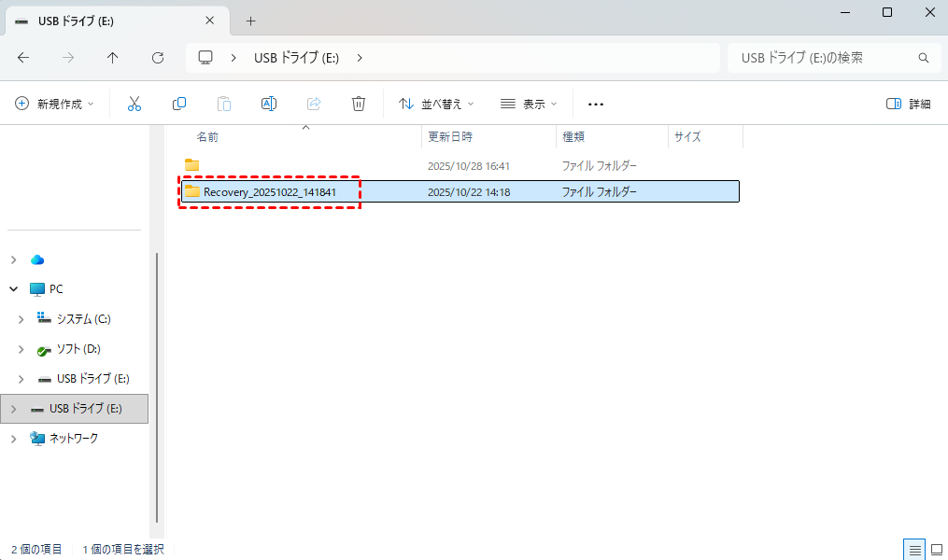This screenshot has width=948, height=560.
Task: Click the Copy icon in toolbar
Action: click(x=179, y=104)
